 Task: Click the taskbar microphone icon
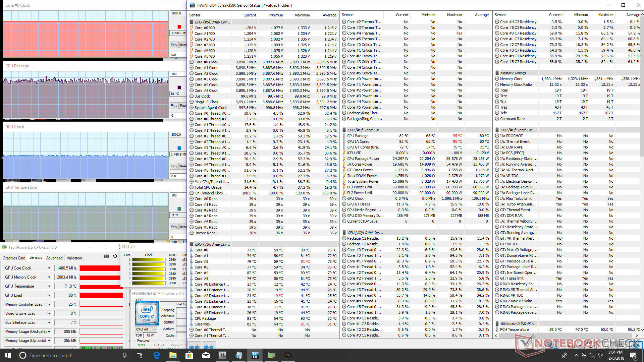click(x=124, y=355)
